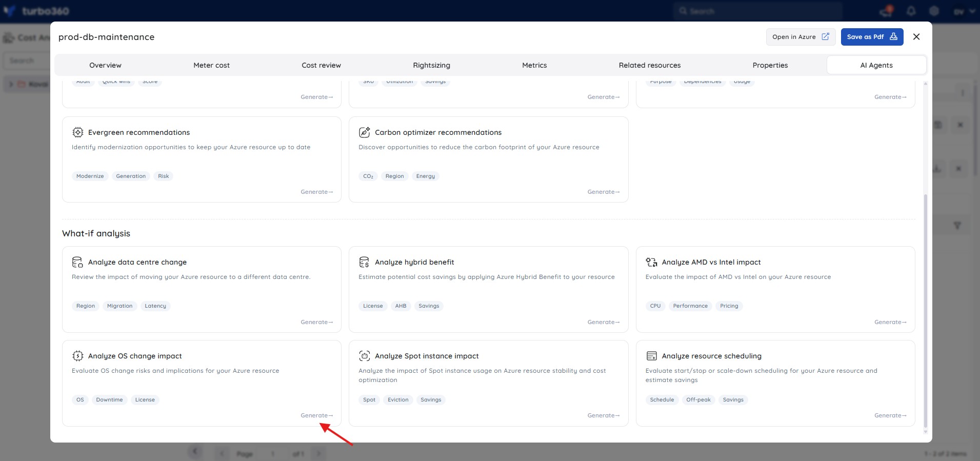The image size is (980, 461).
Task: Generate the Carbon optimizer recommendations
Action: (604, 192)
